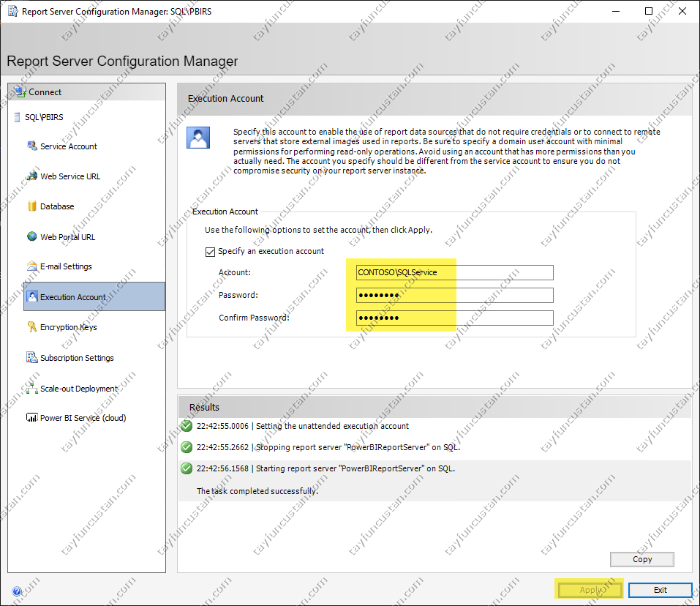
Task: Close the Report Server Configuration Manager window
Action: tap(682, 11)
